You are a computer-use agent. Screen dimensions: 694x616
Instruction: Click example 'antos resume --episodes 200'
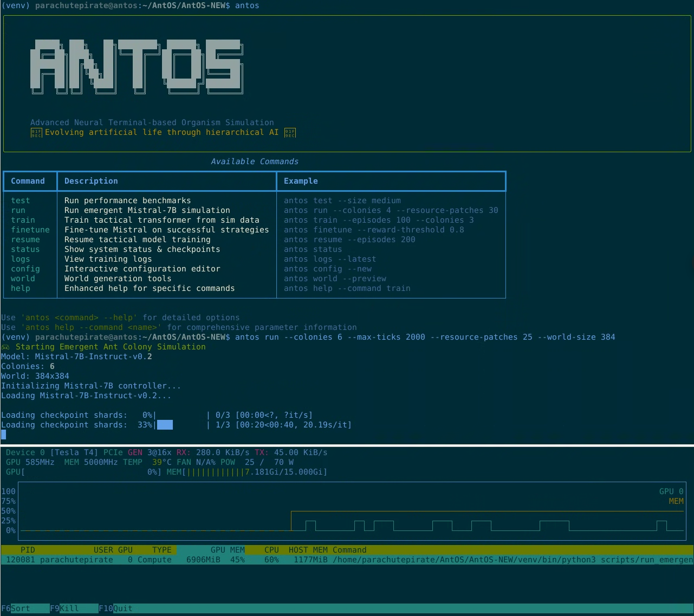(349, 239)
